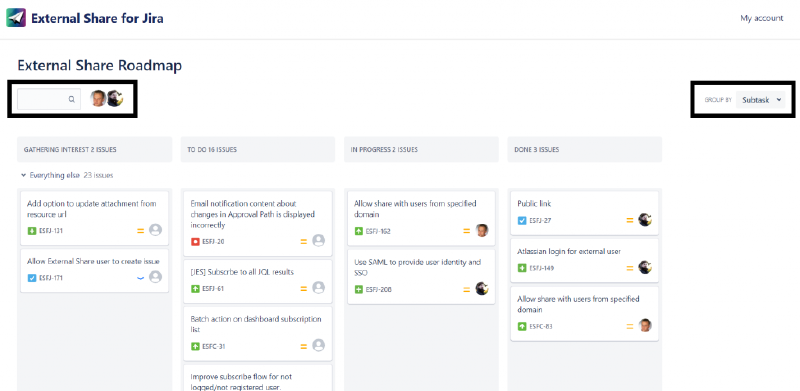Click the priority icon on ESFJ-162 card
The height and width of the screenshot is (391, 800).
[466, 231]
